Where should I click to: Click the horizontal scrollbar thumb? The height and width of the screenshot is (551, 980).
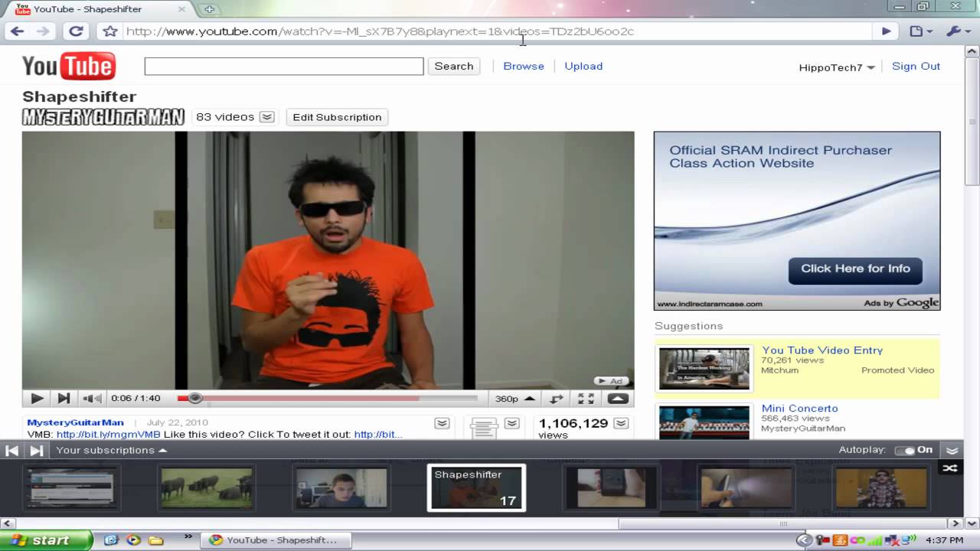[x=782, y=523]
